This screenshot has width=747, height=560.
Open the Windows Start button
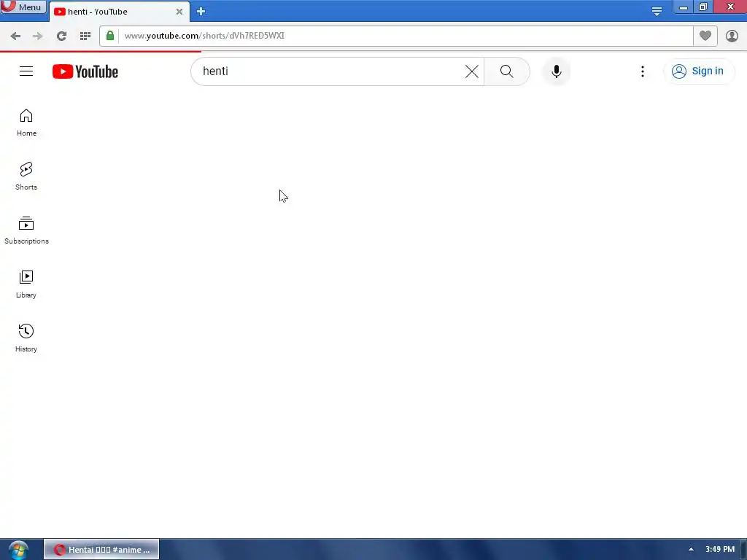tap(18, 550)
